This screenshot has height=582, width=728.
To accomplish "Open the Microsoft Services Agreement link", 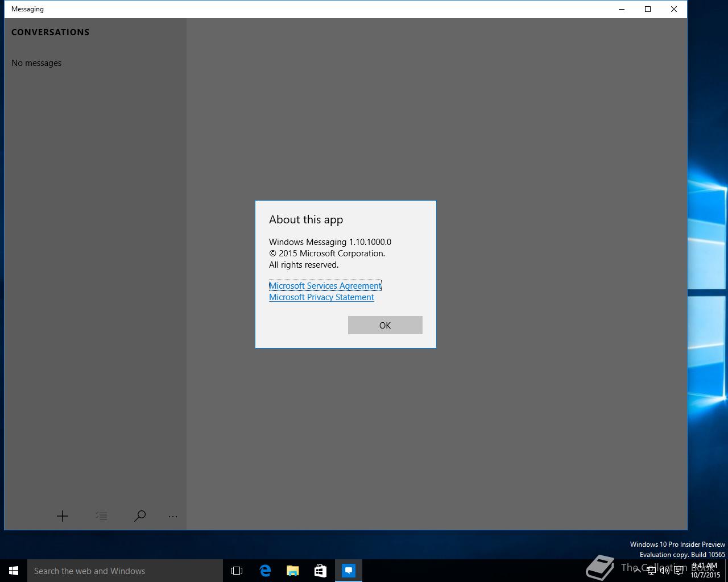I will (x=325, y=286).
